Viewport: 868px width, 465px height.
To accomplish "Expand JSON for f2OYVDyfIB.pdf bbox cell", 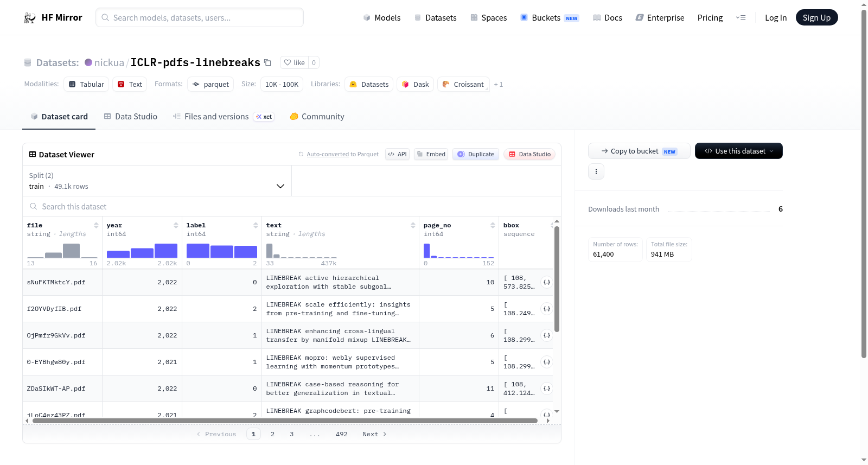I will (x=547, y=309).
